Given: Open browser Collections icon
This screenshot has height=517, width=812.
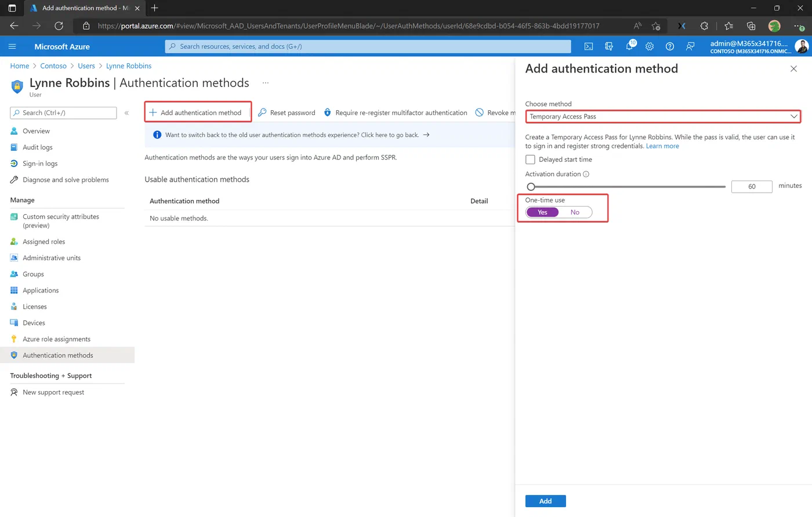Looking at the screenshot, I should pyautogui.click(x=751, y=26).
